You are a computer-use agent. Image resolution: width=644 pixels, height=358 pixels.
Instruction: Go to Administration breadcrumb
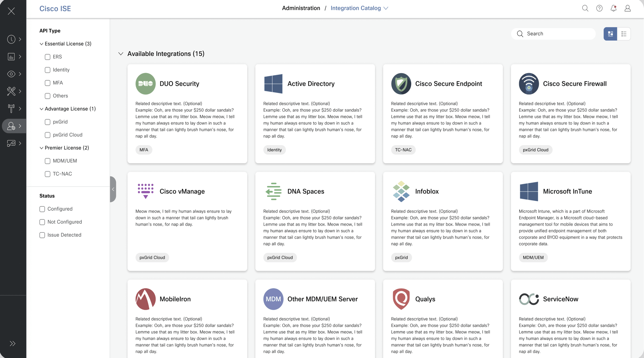point(301,8)
